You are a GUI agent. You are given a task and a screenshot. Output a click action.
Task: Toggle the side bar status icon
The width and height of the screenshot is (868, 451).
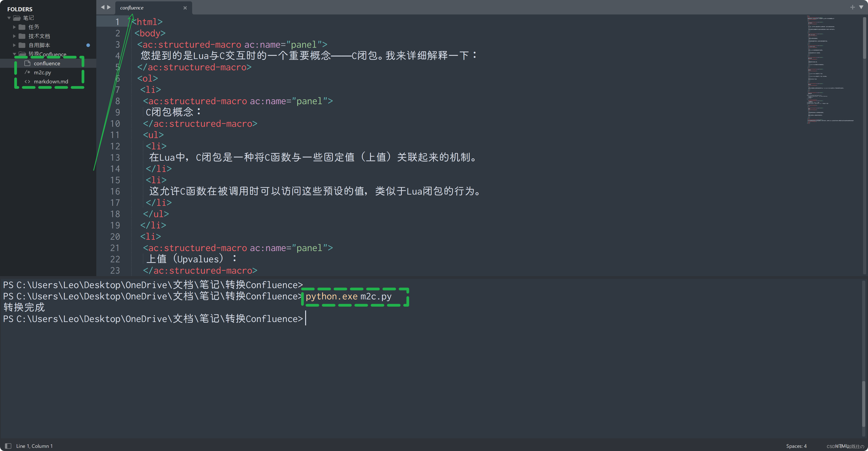click(8, 446)
